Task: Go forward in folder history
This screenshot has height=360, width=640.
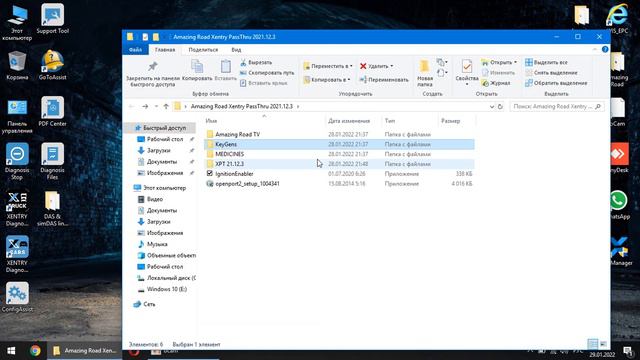Action: 145,107
